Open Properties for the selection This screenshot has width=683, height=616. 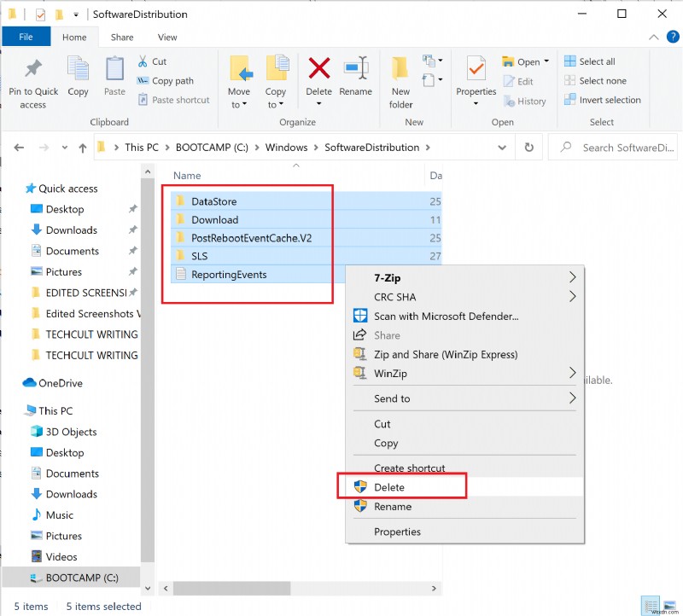475,83
